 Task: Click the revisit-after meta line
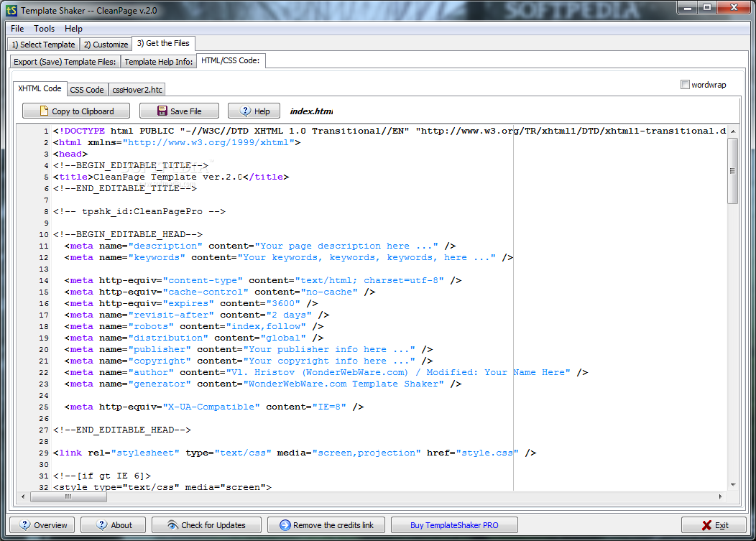coord(197,315)
